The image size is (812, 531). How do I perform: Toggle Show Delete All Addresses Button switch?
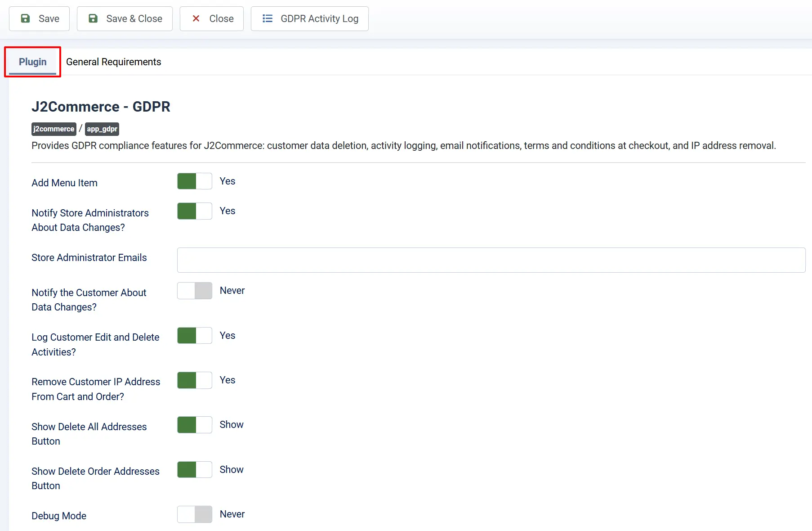point(195,425)
